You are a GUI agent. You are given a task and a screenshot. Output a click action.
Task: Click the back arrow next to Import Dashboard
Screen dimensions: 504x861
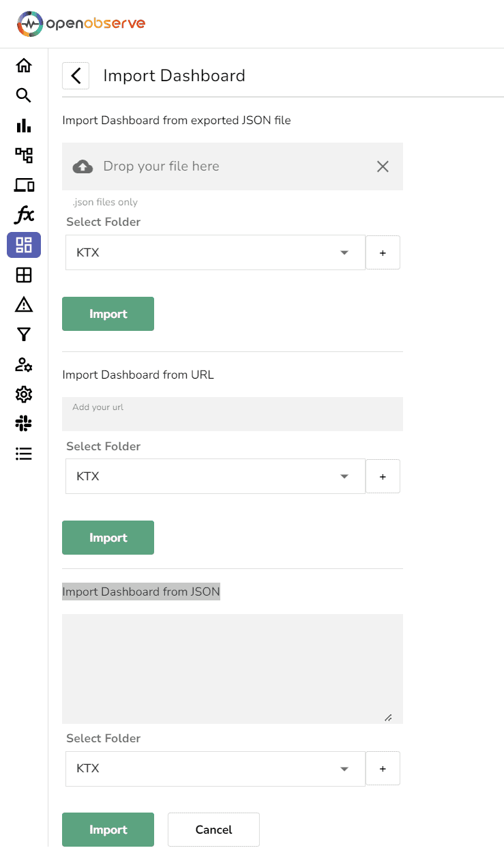click(x=75, y=76)
